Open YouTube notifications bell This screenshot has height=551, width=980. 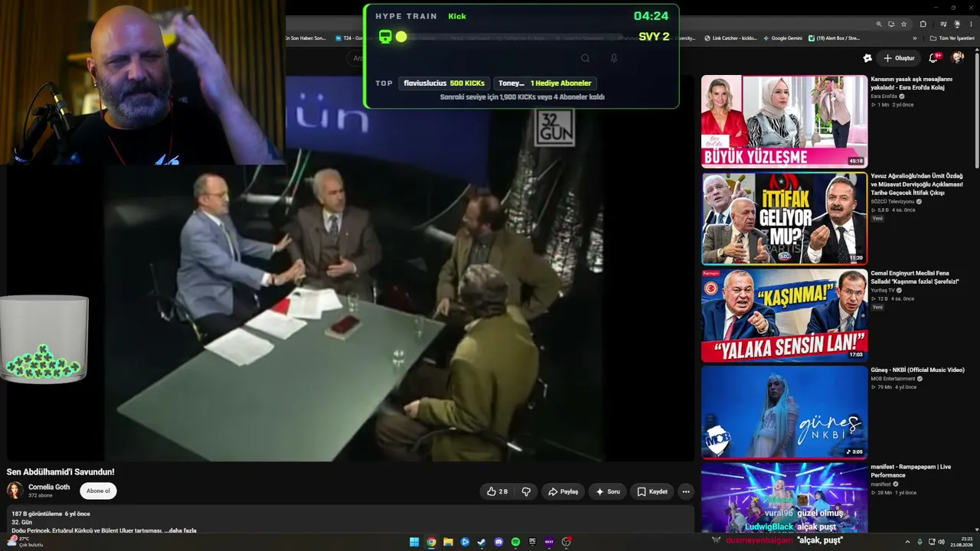pos(933,58)
